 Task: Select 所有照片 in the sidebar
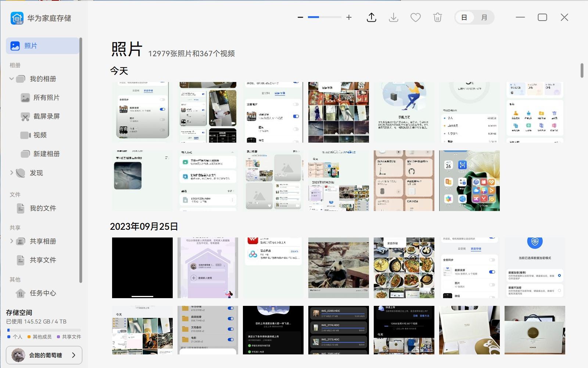pyautogui.click(x=46, y=97)
